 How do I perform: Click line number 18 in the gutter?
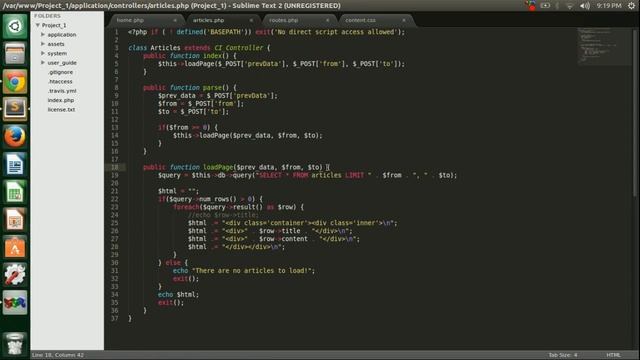115,167
